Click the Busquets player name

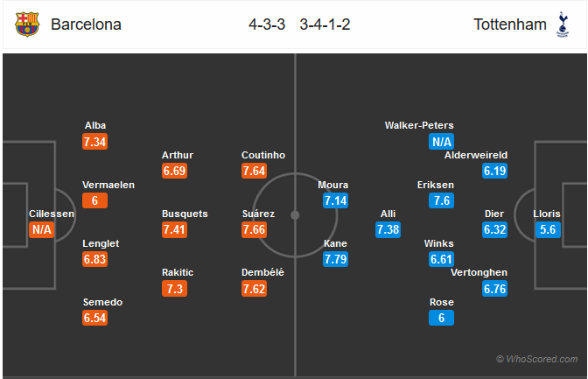(x=185, y=214)
